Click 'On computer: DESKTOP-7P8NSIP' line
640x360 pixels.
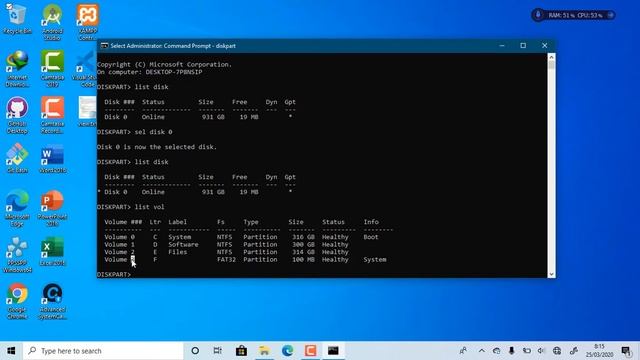[149, 72]
